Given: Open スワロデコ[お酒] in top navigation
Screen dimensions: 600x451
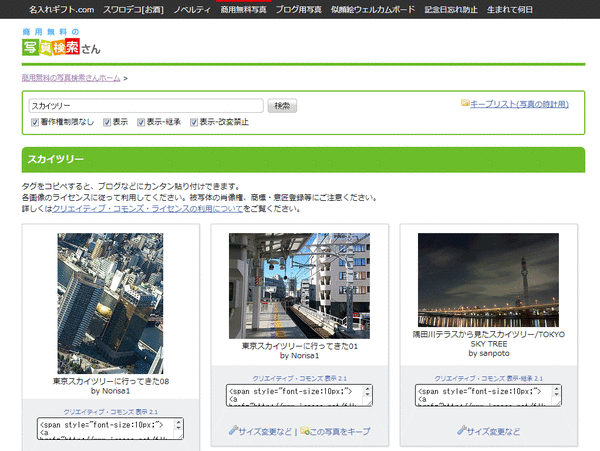Looking at the screenshot, I should tap(134, 10).
